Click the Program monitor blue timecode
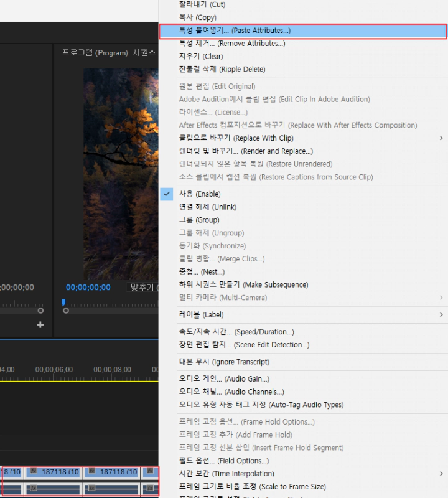Screen dimensions: 448x498 tap(88, 288)
